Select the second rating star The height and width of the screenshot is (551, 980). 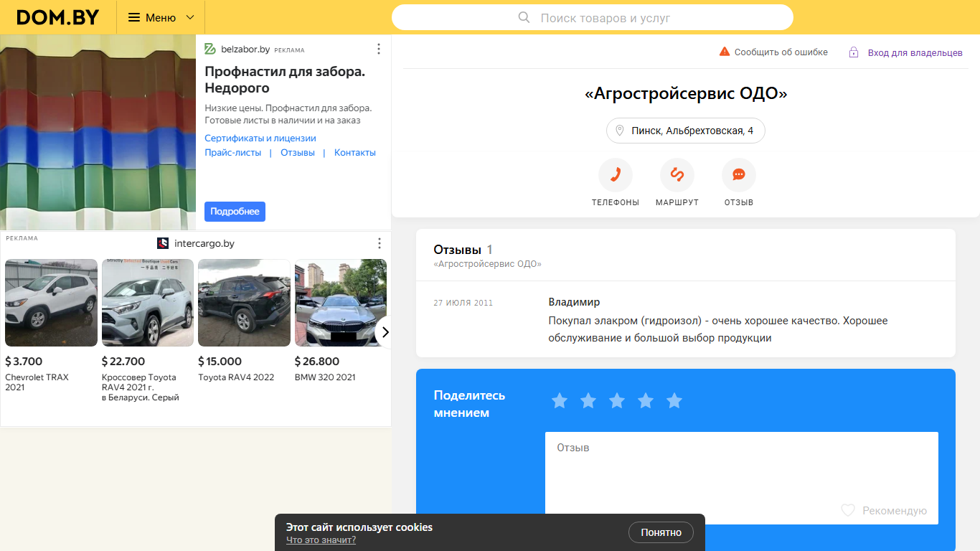pyautogui.click(x=588, y=400)
